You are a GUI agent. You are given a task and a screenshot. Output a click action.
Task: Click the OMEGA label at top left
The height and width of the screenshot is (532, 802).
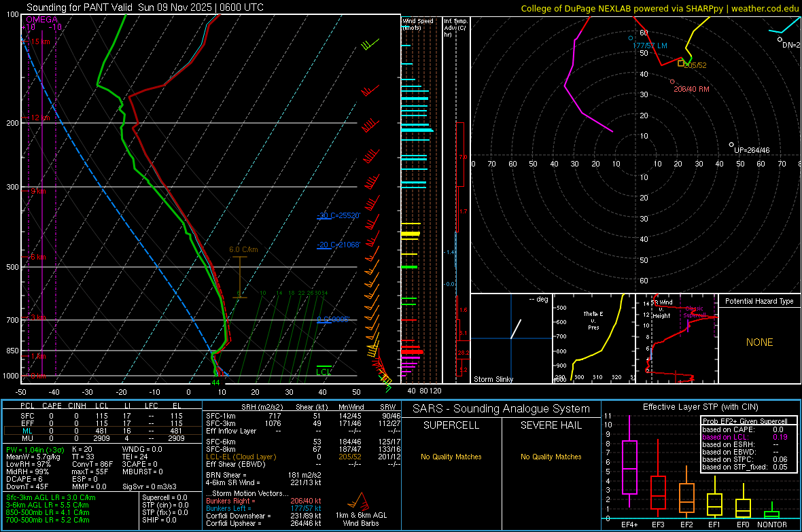coord(41,20)
